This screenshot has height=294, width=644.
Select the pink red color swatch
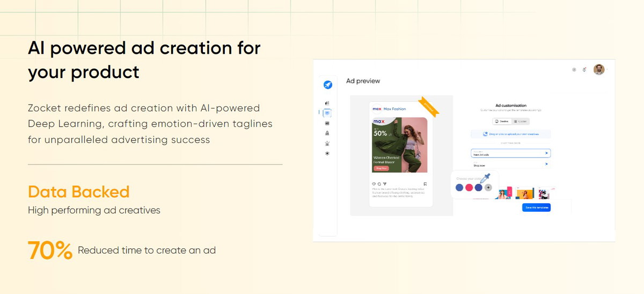[x=469, y=188]
